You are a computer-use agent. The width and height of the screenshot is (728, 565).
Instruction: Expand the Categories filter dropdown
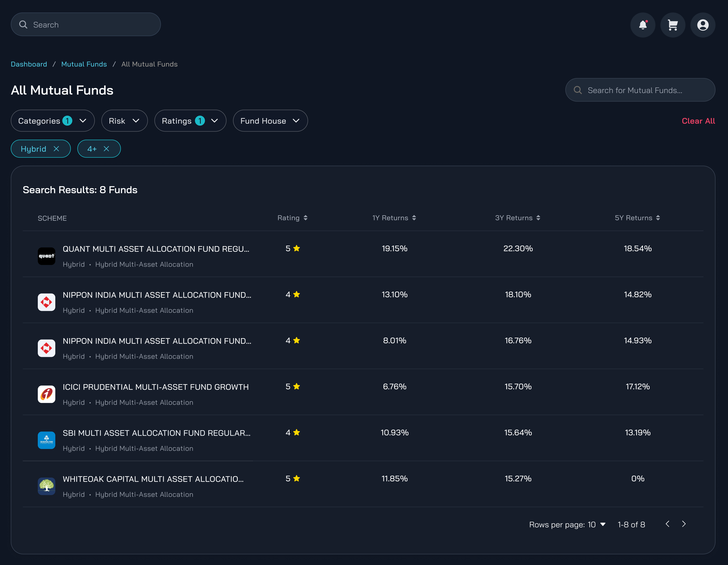pyautogui.click(x=53, y=121)
